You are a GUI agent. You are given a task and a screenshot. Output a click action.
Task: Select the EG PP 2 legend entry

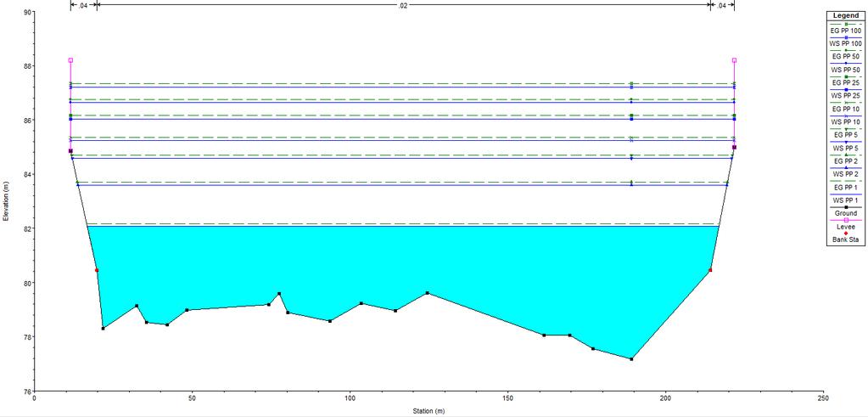pyautogui.click(x=846, y=161)
